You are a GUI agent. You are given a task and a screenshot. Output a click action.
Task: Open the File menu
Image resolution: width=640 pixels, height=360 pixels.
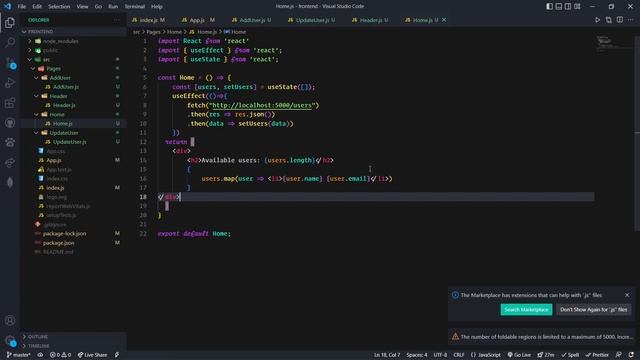click(x=22, y=7)
